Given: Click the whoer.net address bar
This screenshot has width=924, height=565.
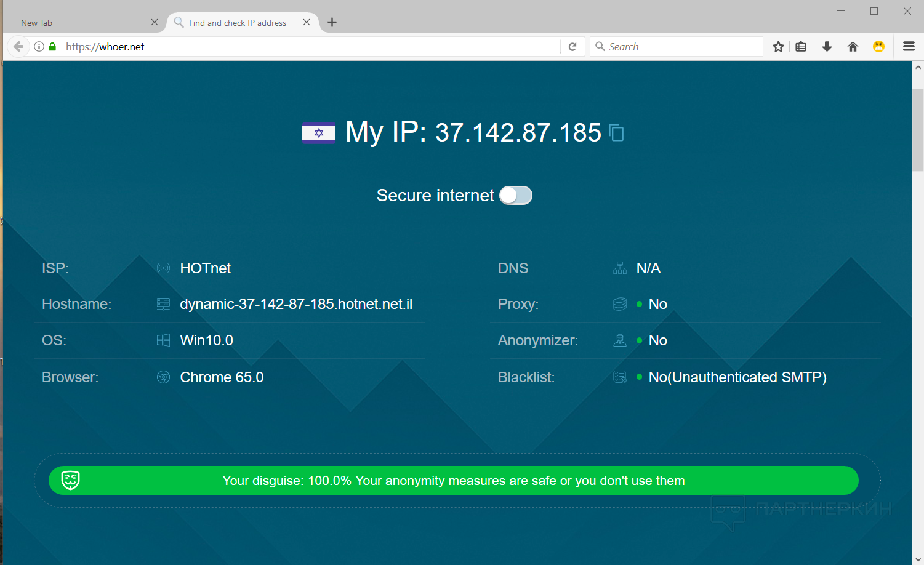Looking at the screenshot, I should [308, 47].
